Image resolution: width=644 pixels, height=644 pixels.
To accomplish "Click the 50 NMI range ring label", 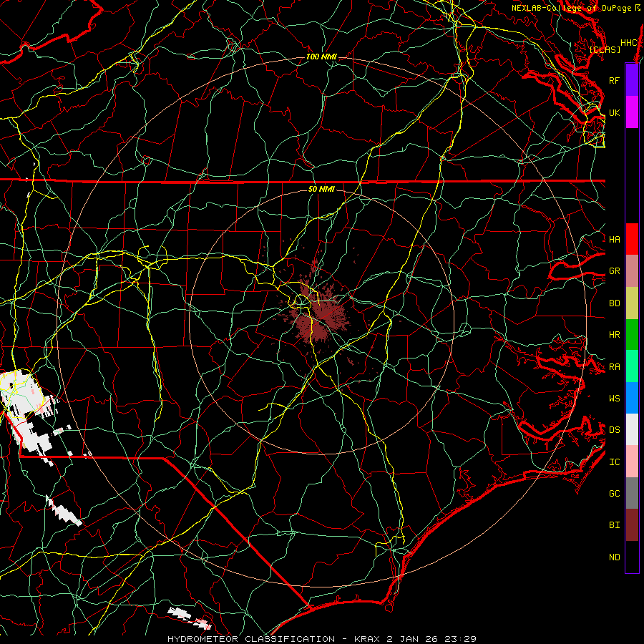I will point(321,189).
